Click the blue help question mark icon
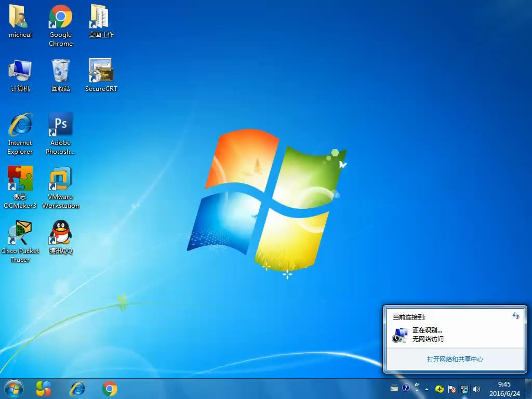The image size is (532, 399). pyautogui.click(x=406, y=388)
